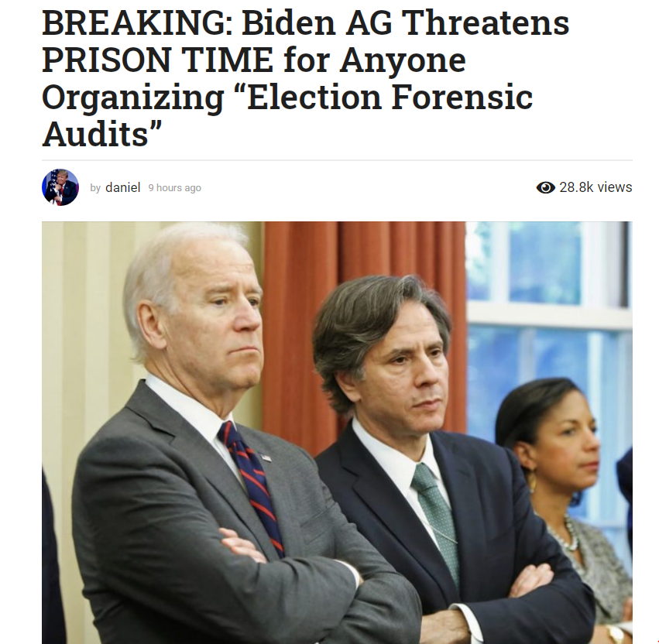Image resolution: width=659 pixels, height=644 pixels.
Task: Click the 'by' label before author name
Action: pos(95,188)
